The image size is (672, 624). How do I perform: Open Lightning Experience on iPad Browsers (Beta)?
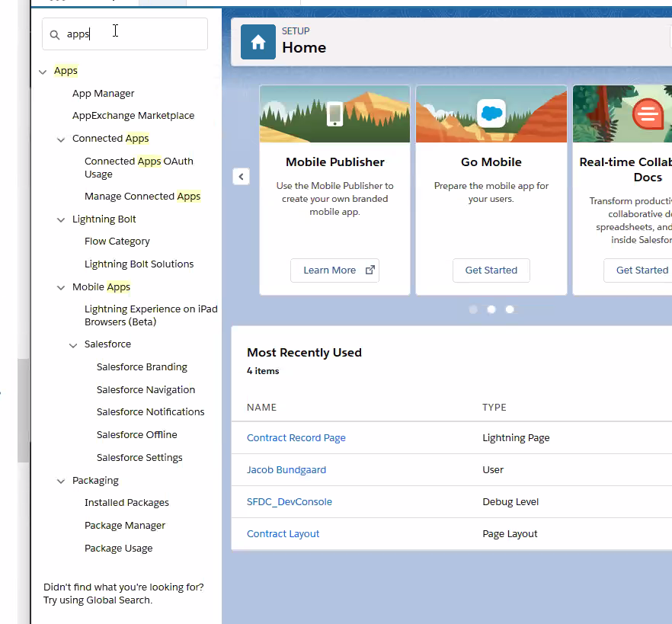point(151,315)
